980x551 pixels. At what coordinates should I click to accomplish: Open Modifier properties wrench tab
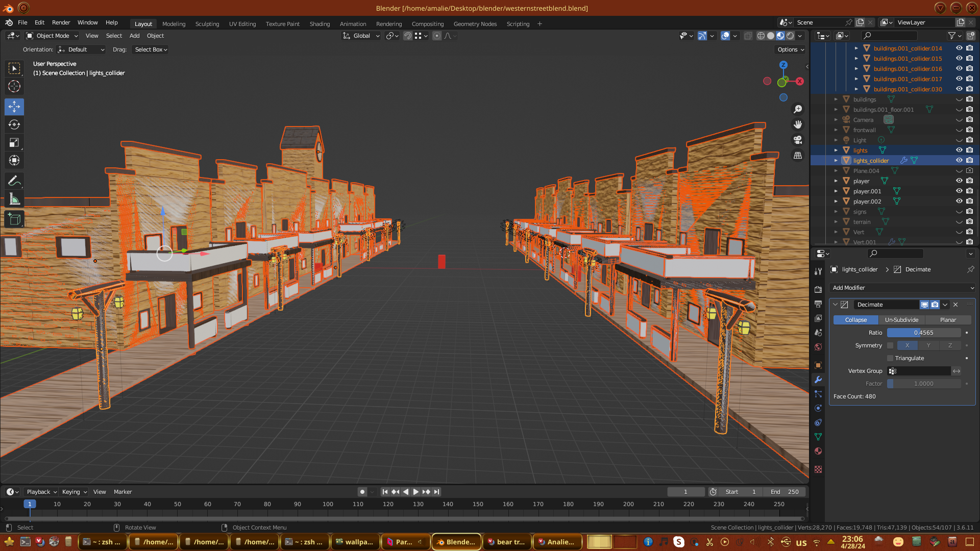[x=818, y=380]
